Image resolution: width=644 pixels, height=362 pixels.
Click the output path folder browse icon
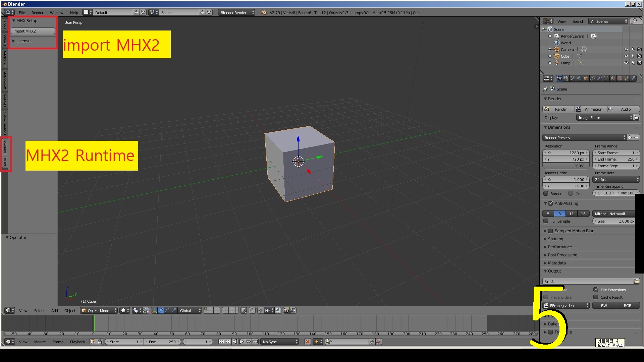pos(636,281)
